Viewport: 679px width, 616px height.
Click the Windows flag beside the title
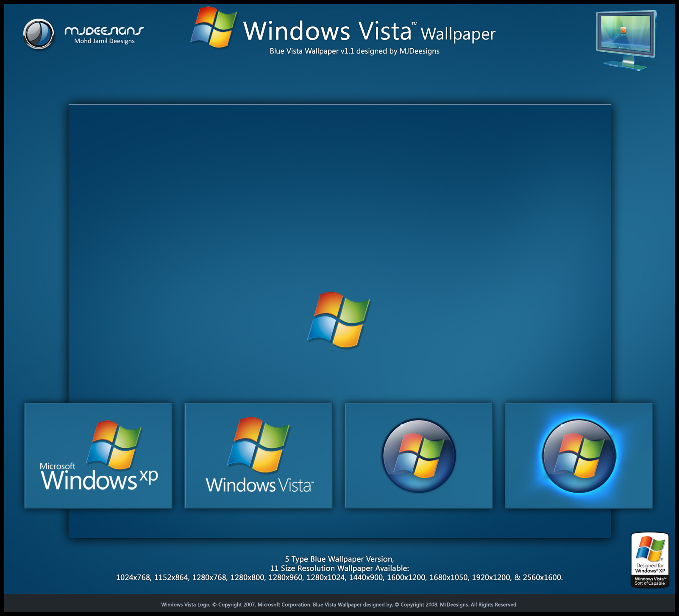(x=214, y=28)
